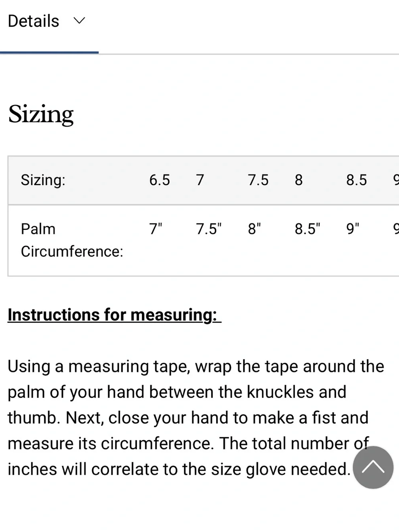Select the 7.5 size cell
Viewport: 399px width, 532px height.
[258, 180]
